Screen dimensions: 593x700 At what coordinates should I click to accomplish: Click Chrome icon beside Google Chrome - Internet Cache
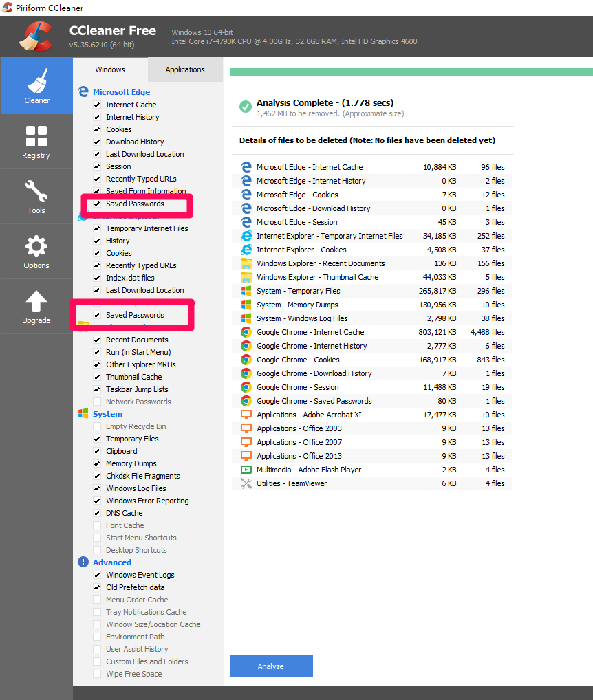click(246, 332)
